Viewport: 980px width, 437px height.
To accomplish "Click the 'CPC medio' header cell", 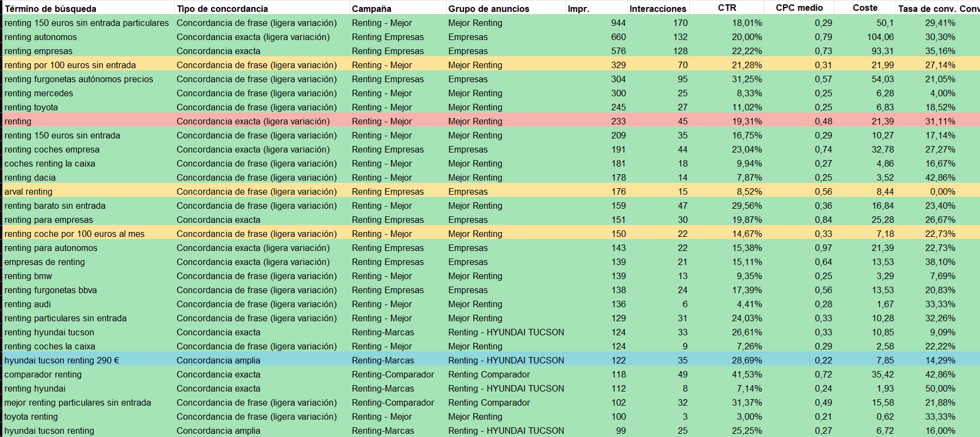I will (799, 8).
